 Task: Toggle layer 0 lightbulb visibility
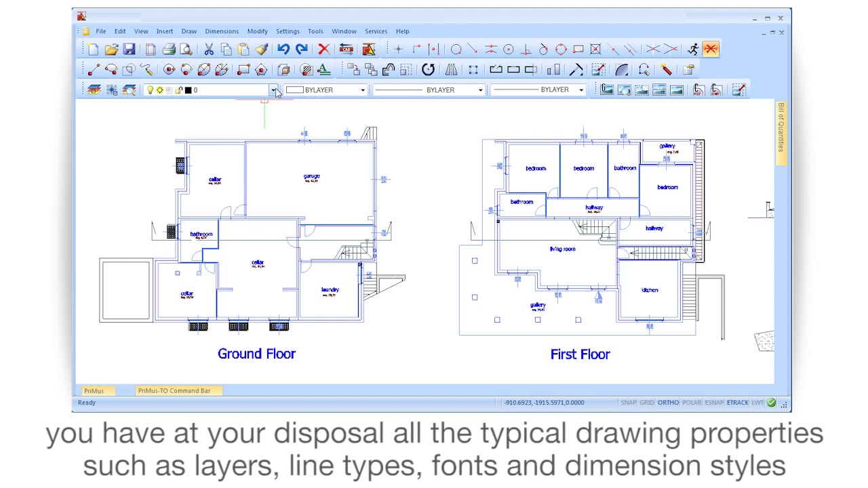150,90
